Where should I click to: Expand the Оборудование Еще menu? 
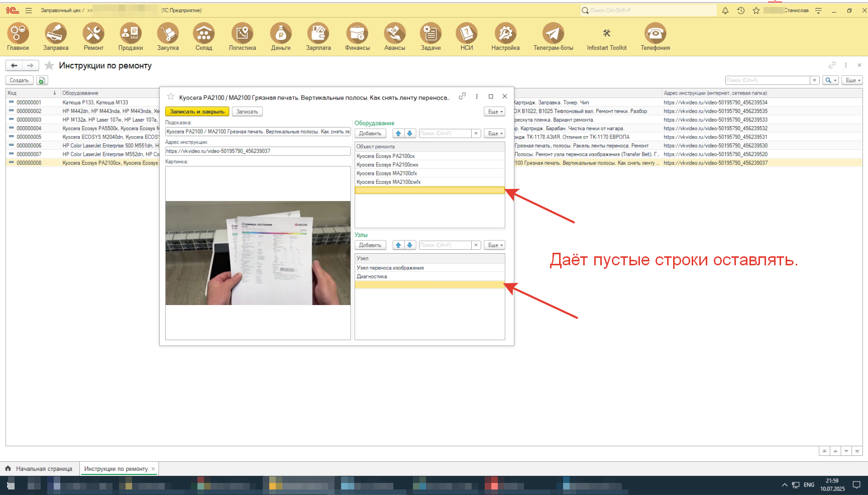point(495,133)
